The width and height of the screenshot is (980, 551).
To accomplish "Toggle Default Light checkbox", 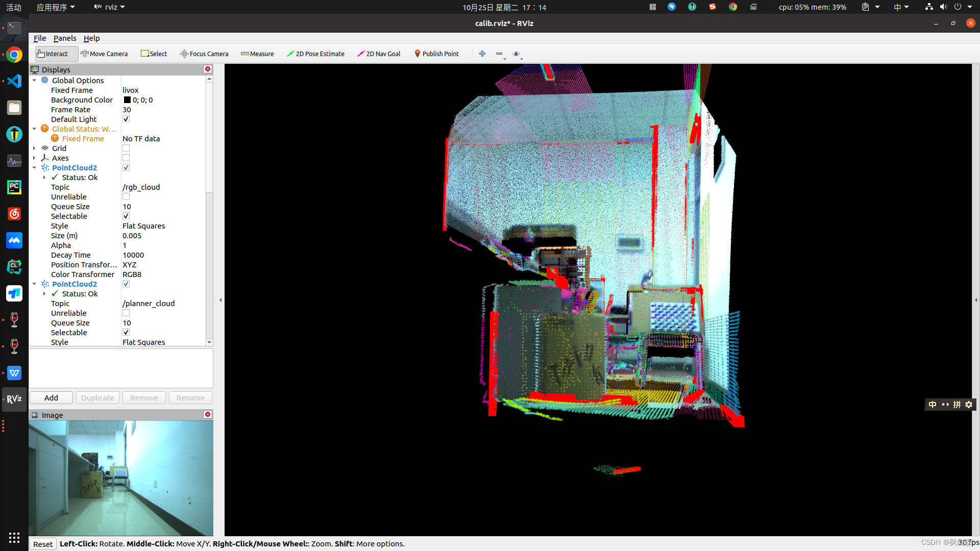I will [126, 119].
